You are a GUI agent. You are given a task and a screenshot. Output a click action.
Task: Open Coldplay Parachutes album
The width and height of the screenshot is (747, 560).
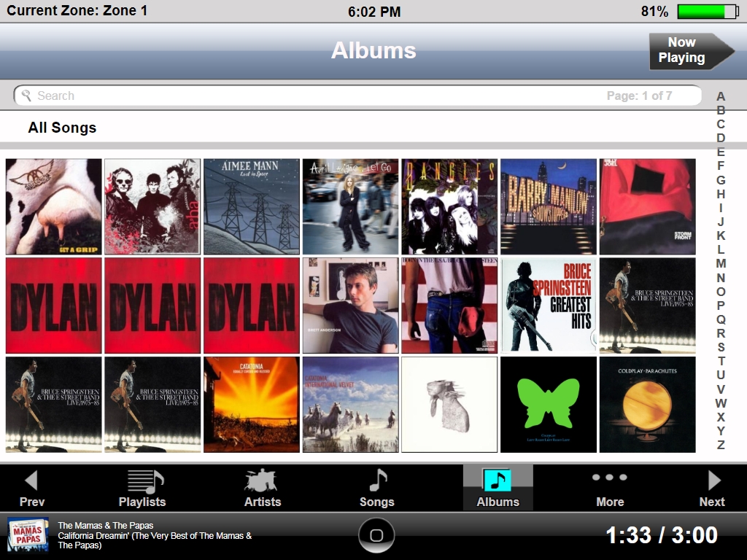click(648, 405)
